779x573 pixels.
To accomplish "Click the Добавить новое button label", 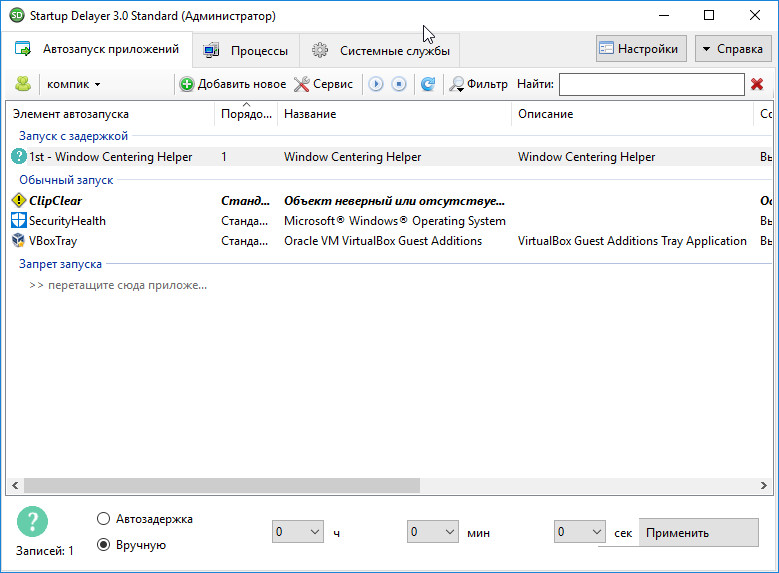I will tap(242, 84).
